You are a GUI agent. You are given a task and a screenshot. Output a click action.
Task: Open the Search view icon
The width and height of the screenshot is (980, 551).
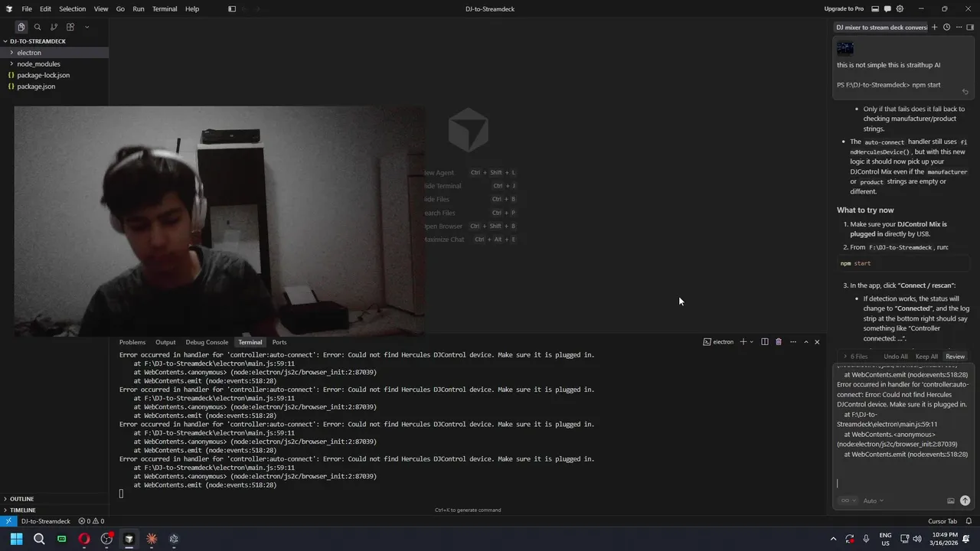click(x=38, y=27)
